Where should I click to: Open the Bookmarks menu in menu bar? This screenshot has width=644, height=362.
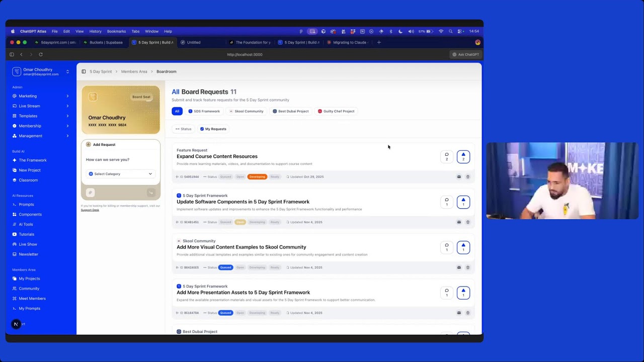click(116, 31)
